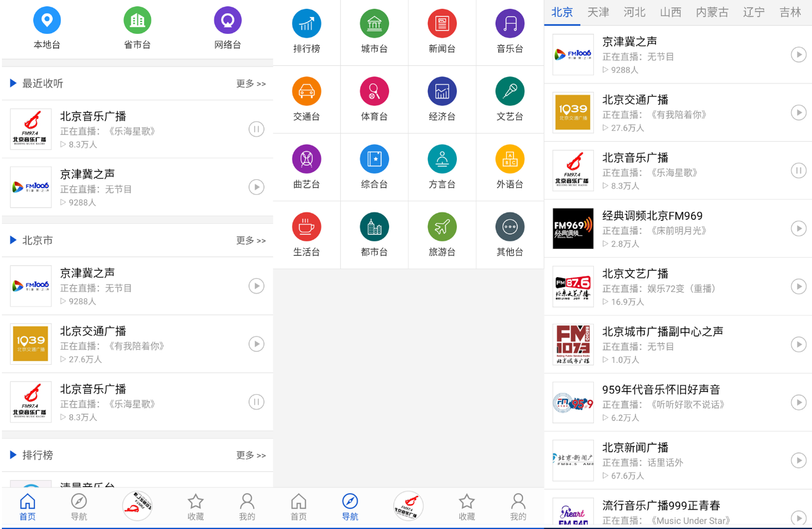
Task: Expand 更多 next to 北京市 heading
Action: click(251, 241)
